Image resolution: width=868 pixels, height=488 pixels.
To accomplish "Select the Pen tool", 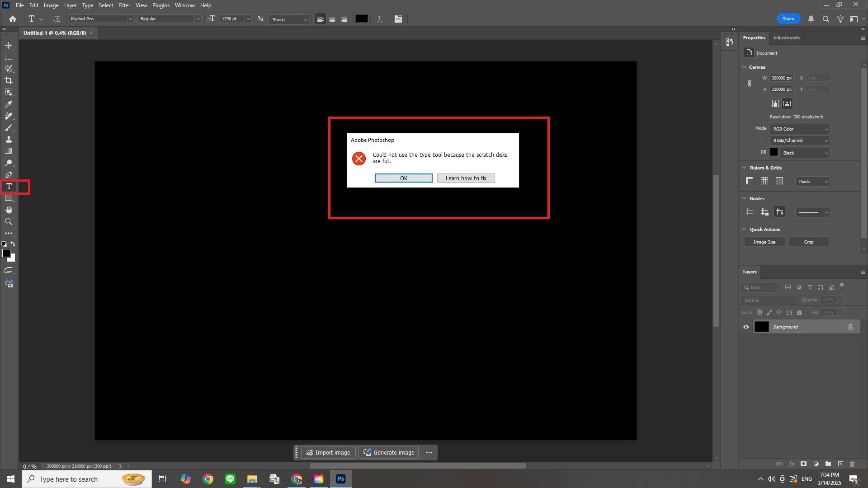I will click(9, 175).
